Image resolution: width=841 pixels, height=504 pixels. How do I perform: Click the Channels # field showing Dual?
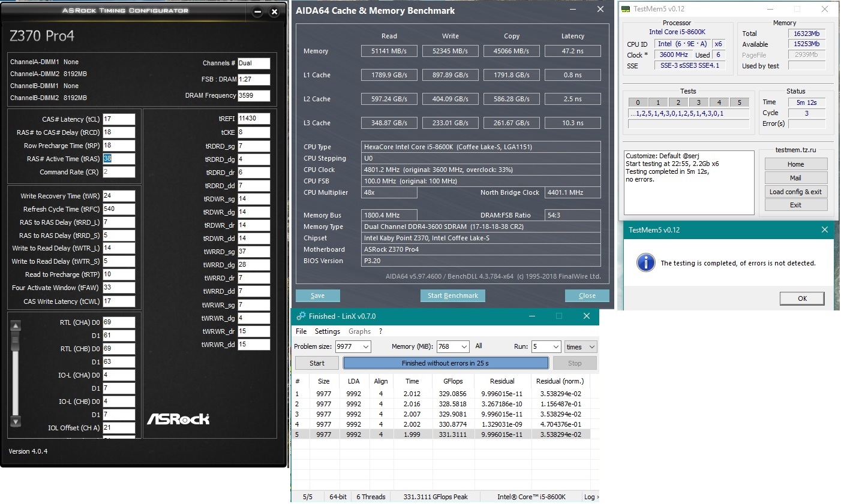coord(254,63)
